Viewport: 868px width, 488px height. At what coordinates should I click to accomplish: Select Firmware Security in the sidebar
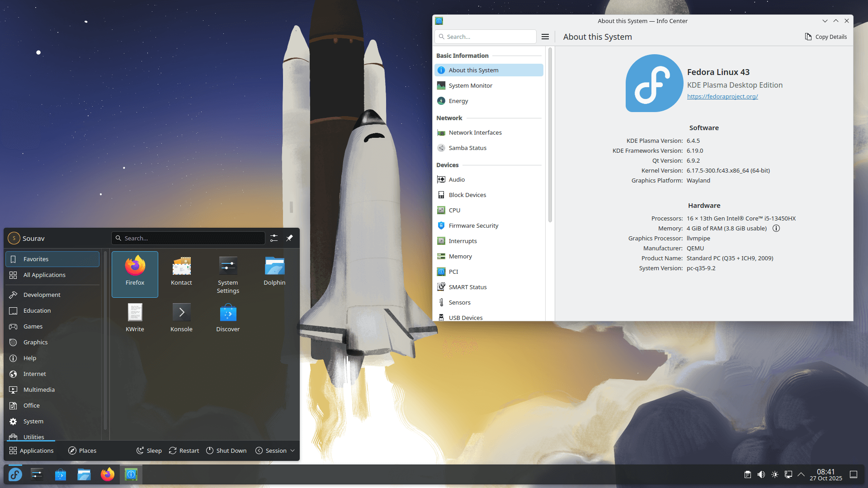tap(473, 225)
